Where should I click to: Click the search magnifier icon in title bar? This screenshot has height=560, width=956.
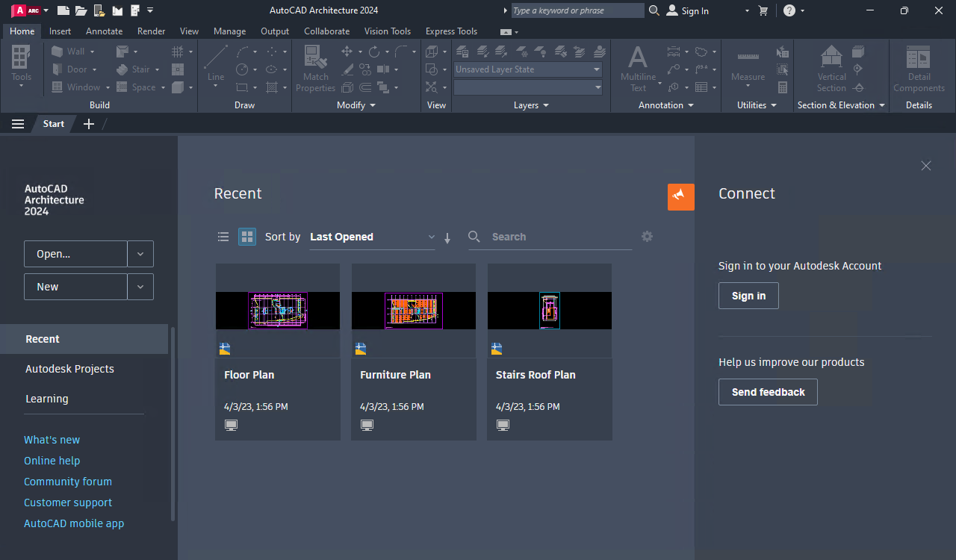click(654, 10)
